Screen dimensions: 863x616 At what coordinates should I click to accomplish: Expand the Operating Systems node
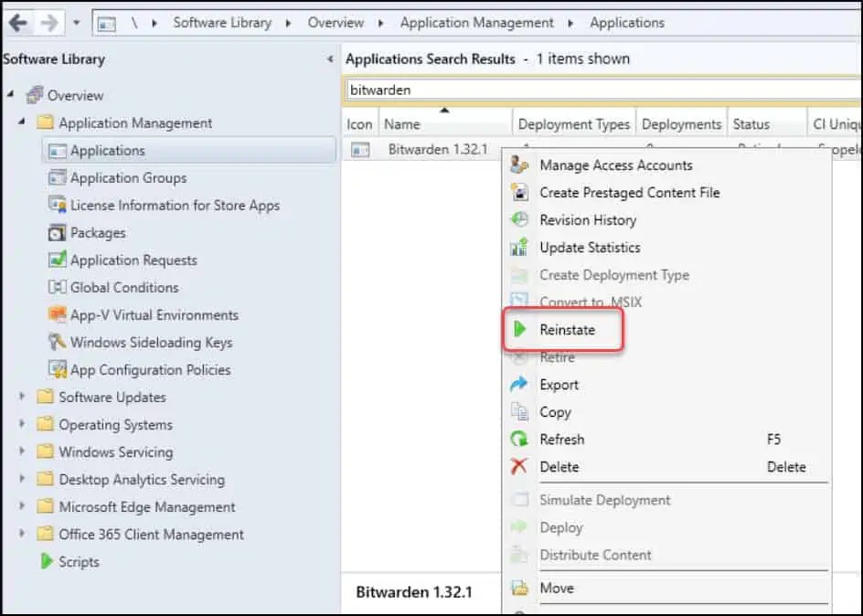tap(22, 424)
